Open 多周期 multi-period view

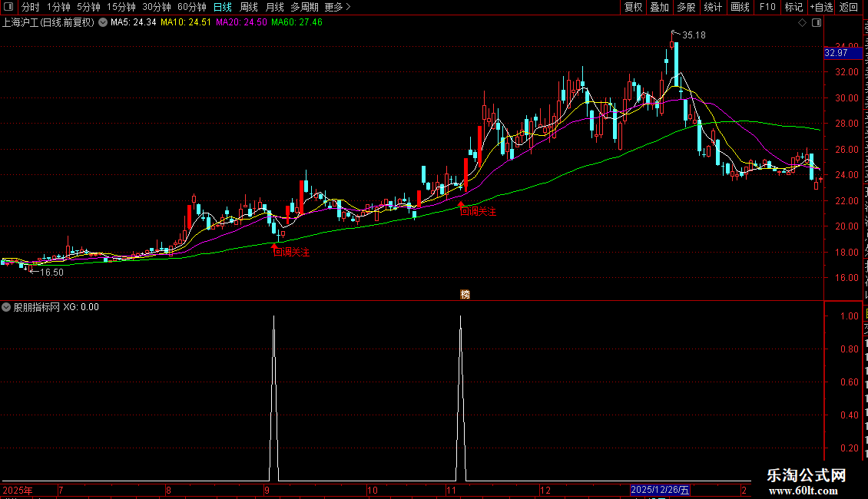(304, 7)
